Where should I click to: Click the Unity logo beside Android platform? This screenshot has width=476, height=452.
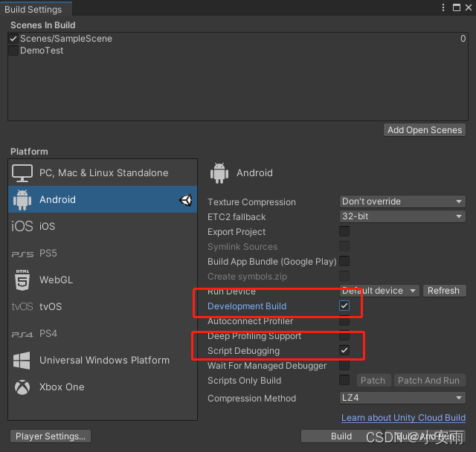click(185, 200)
